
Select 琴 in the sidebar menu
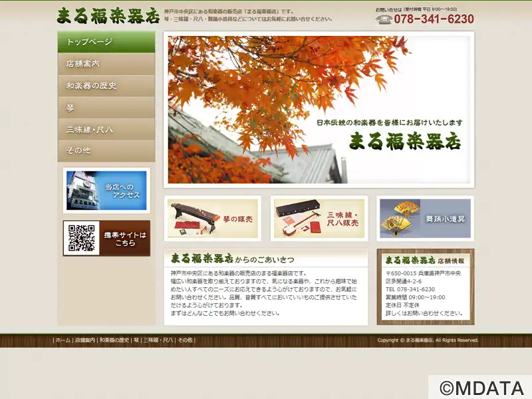click(106, 108)
